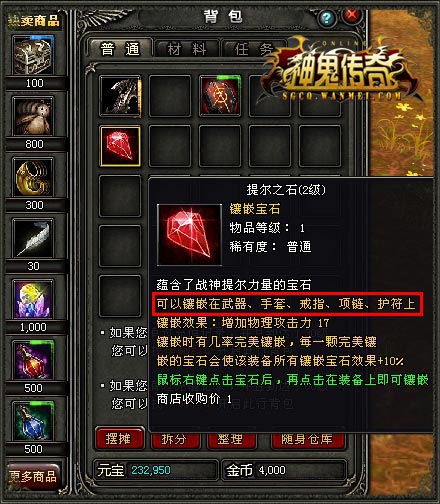Click the empty slot right of red gem
Viewport: 440px width, 504px height.
170,146
